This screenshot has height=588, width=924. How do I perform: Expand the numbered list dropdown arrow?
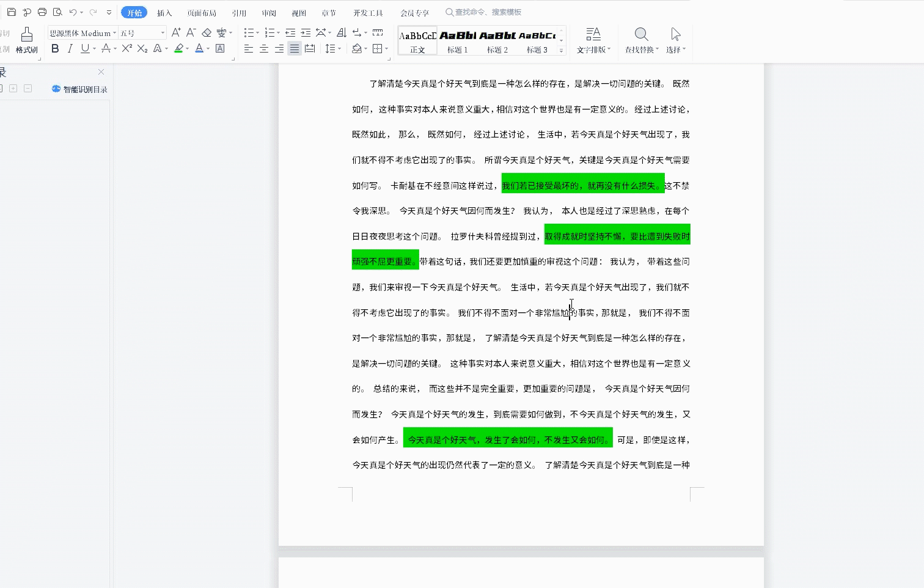279,33
